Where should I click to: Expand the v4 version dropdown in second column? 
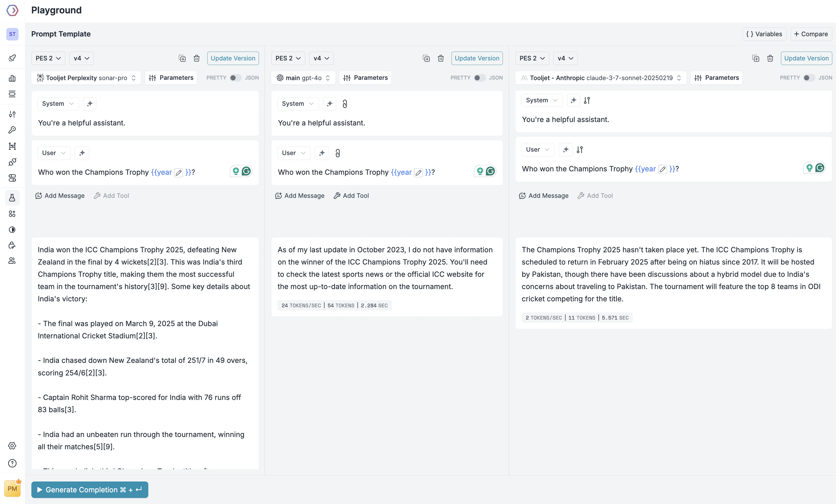(x=321, y=58)
